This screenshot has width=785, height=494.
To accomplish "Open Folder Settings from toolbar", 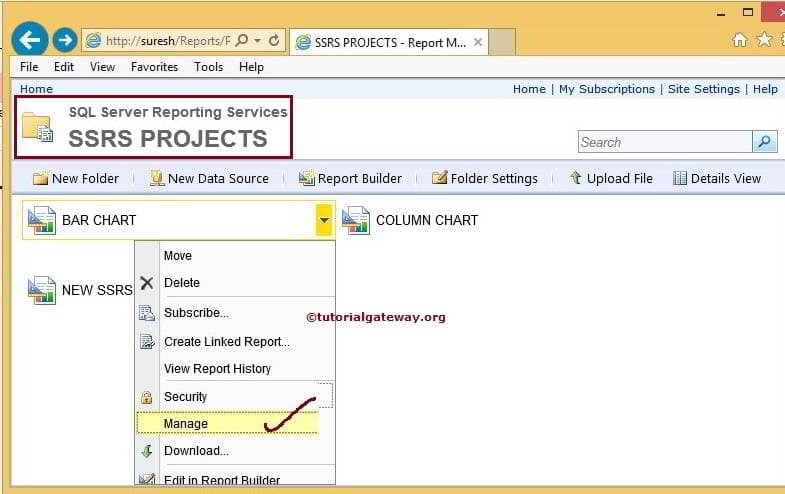I will point(485,179).
